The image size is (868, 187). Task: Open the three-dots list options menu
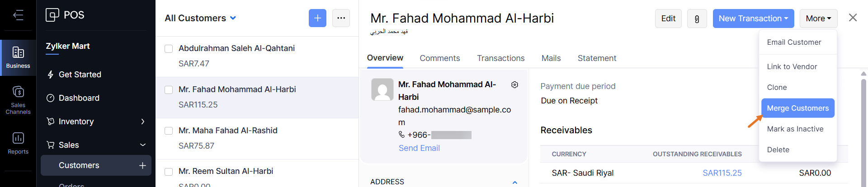point(341,18)
